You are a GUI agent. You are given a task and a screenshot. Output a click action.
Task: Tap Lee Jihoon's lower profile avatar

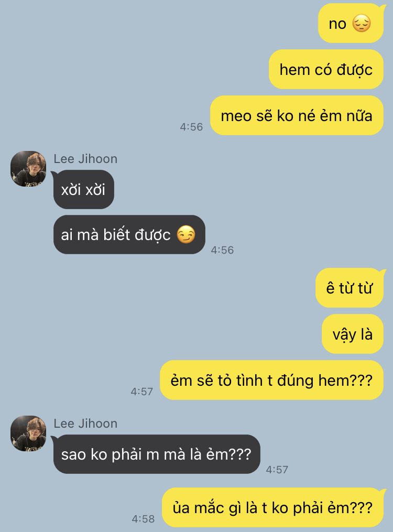(x=28, y=433)
